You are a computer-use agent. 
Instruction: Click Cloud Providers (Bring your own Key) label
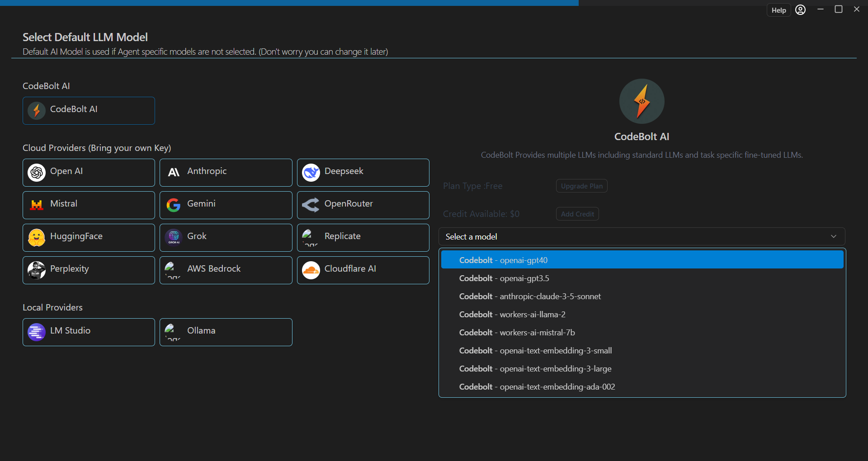(x=97, y=148)
